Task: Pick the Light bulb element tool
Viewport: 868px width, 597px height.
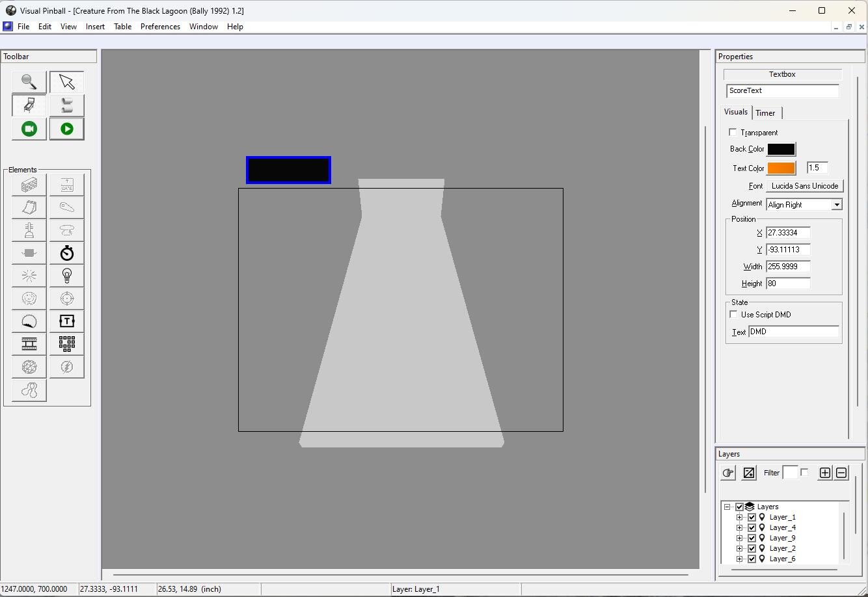Action: pos(66,276)
